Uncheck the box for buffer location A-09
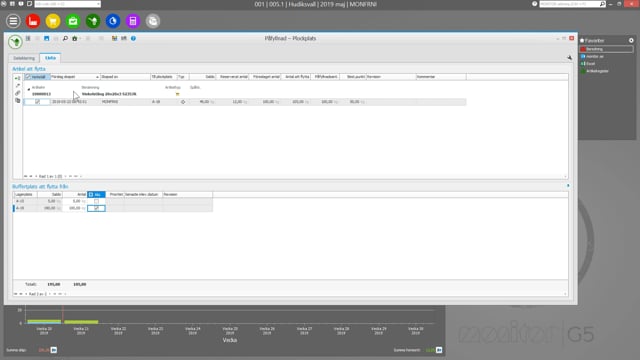The height and width of the screenshot is (360, 640). click(x=96, y=208)
